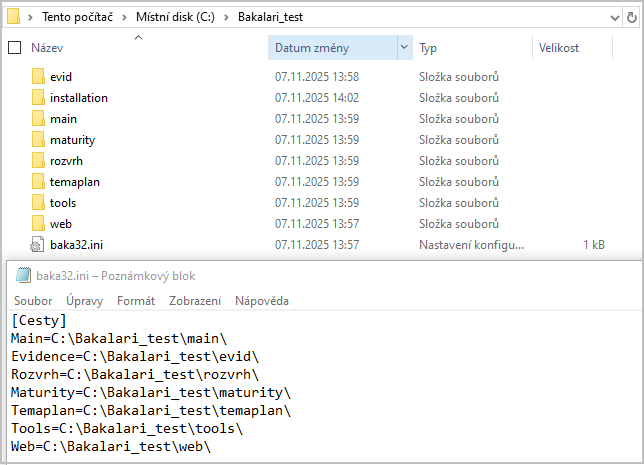Select the temaplan folder icon

(x=38, y=182)
